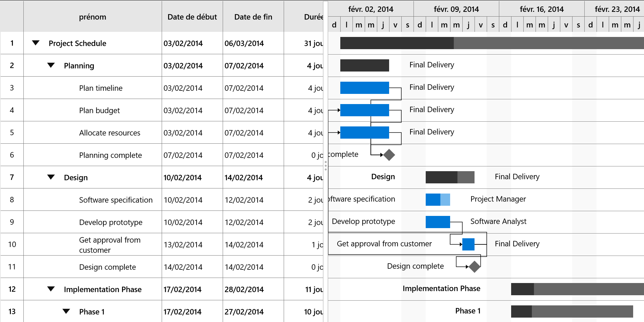The image size is (644, 322).
Task: Collapse the Implementation Phase group
Action: [51, 289]
